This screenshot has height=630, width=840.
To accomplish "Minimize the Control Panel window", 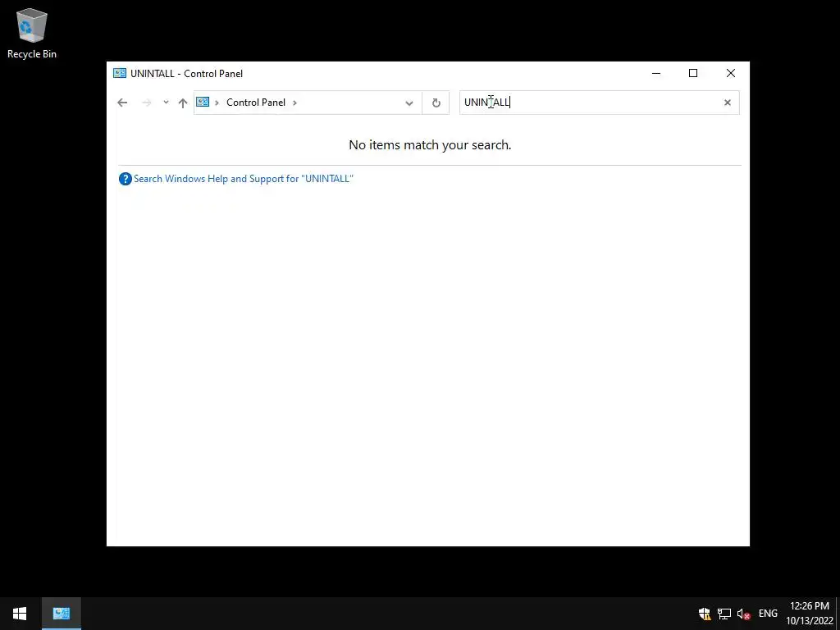I will [x=656, y=73].
